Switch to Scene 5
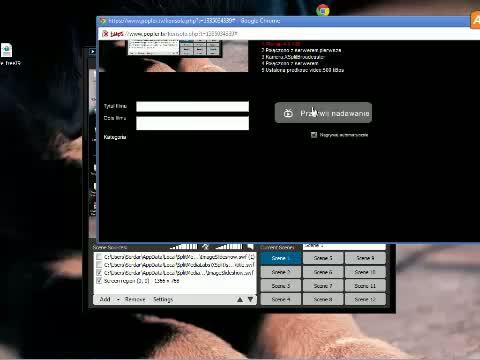480x360 pixels. click(x=323, y=258)
